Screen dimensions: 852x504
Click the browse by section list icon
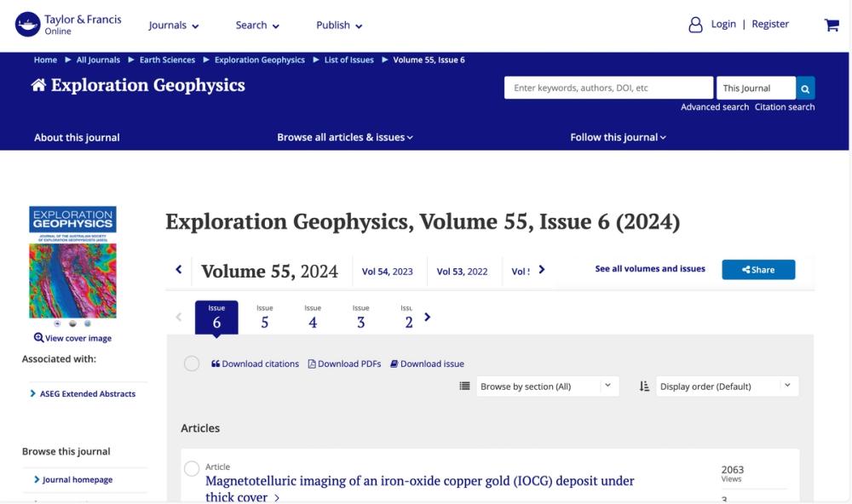pyautogui.click(x=464, y=387)
